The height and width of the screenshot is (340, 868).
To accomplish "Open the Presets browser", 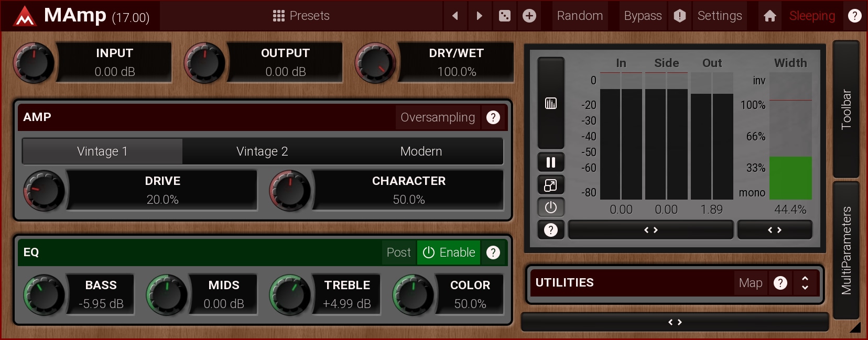I will (301, 16).
